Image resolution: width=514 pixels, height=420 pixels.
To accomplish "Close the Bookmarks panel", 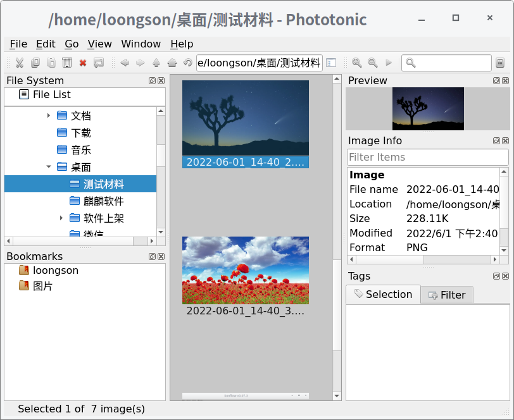I will tap(161, 257).
